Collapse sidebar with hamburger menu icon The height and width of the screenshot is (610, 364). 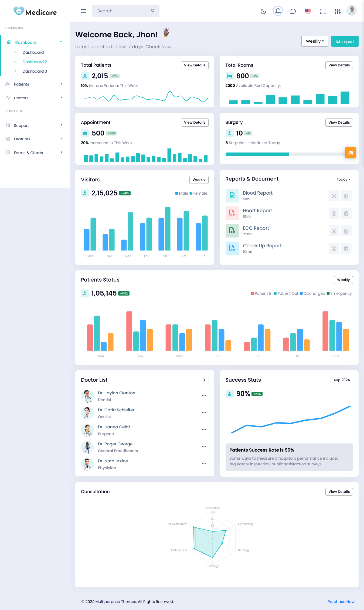coord(83,11)
